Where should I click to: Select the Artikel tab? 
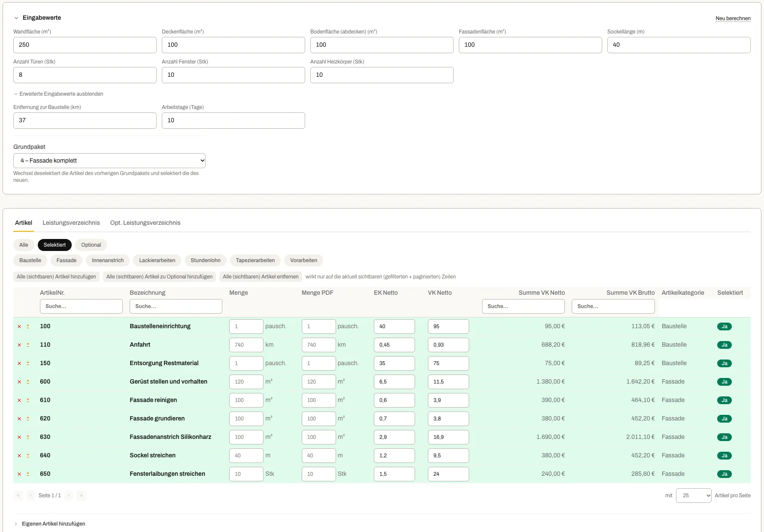coord(24,223)
